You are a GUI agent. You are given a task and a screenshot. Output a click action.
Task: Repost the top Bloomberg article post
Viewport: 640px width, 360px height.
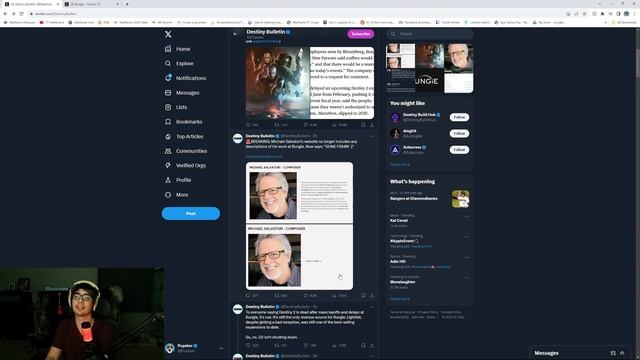(x=277, y=124)
